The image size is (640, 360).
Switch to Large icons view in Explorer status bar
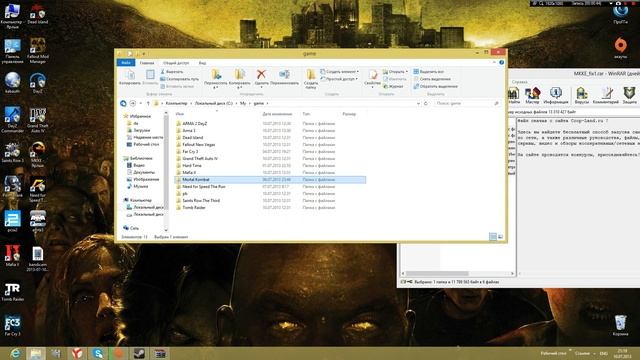coord(500,237)
